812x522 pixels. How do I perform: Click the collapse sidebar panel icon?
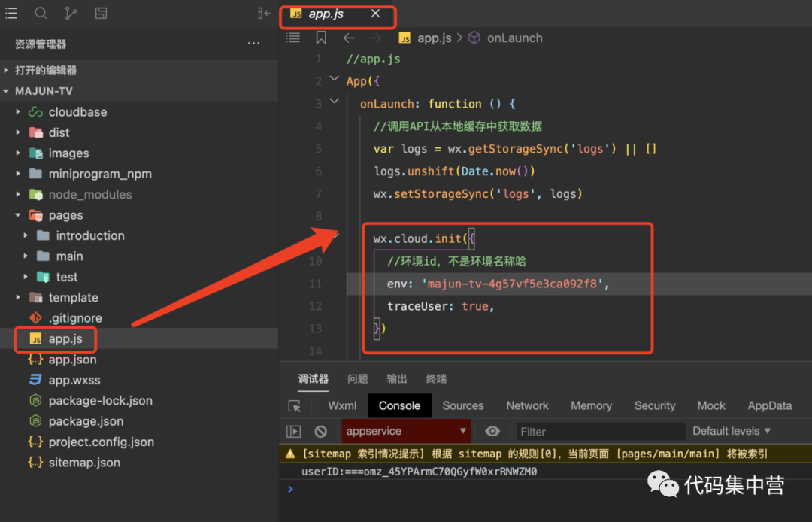coord(264,13)
